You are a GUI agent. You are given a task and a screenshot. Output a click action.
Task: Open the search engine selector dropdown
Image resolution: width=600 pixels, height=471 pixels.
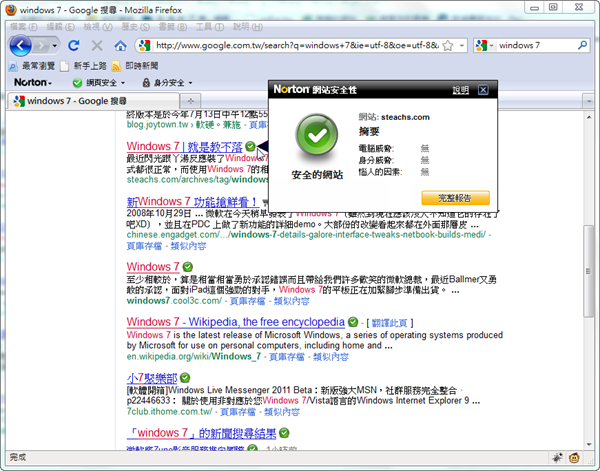[484, 46]
